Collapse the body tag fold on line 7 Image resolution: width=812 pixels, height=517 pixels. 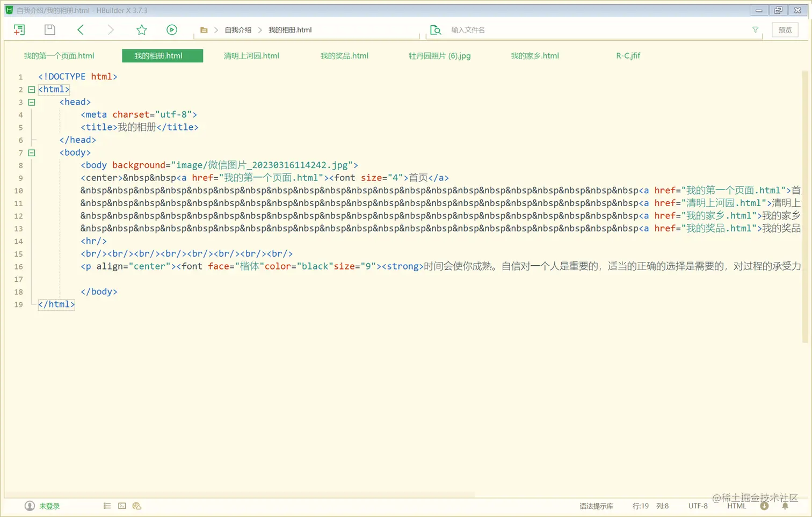click(32, 152)
